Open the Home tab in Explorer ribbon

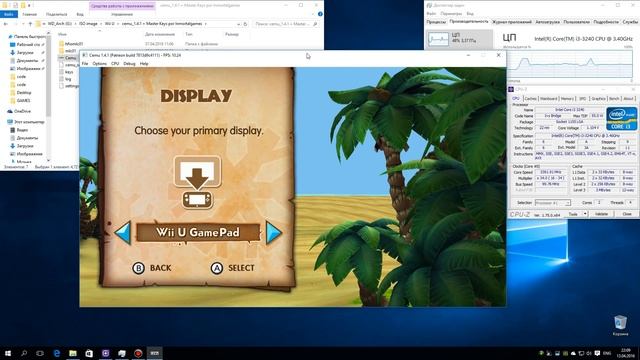(29, 14)
